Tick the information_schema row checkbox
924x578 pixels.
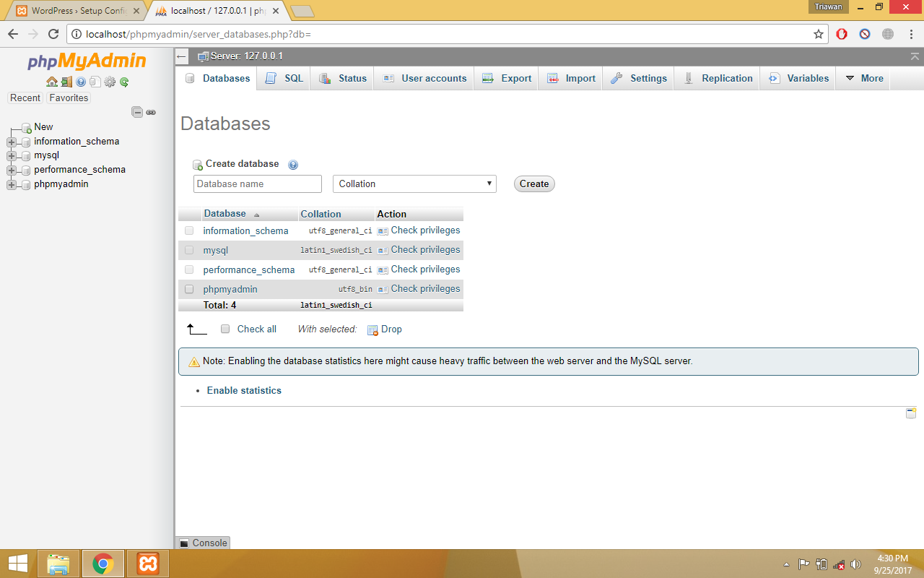[189, 230]
